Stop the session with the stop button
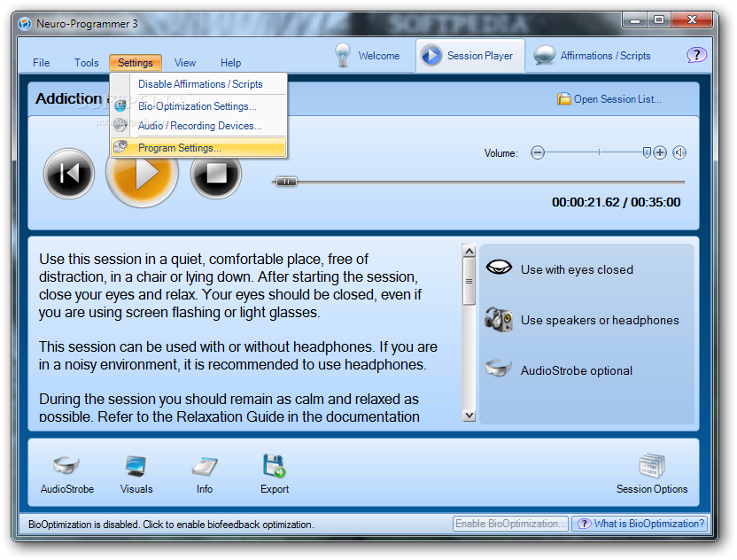 [216, 174]
